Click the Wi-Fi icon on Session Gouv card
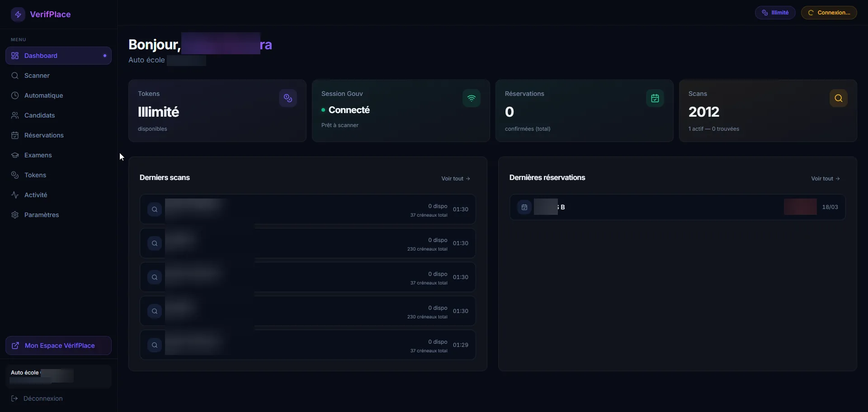The height and width of the screenshot is (412, 868). (472, 98)
